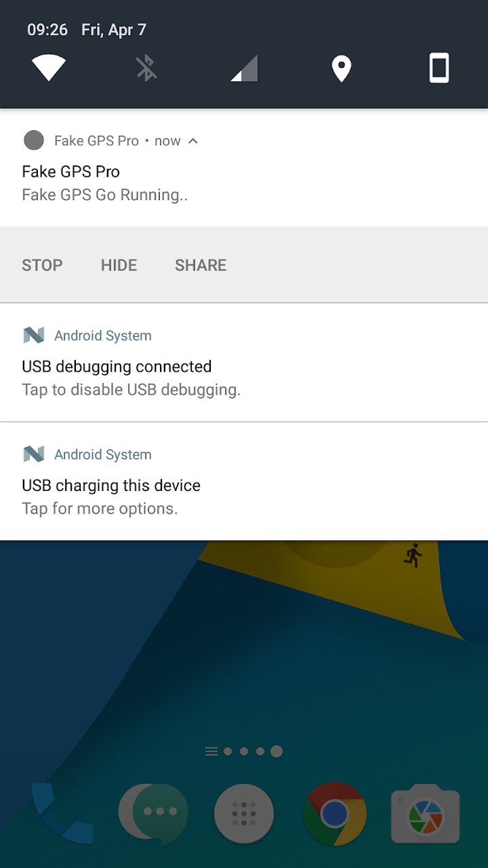Tap SHARE in the Fake GPS notification

pyautogui.click(x=201, y=264)
